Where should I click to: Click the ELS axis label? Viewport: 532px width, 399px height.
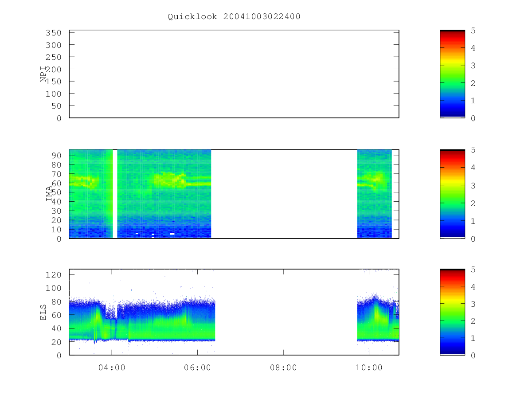tap(43, 312)
